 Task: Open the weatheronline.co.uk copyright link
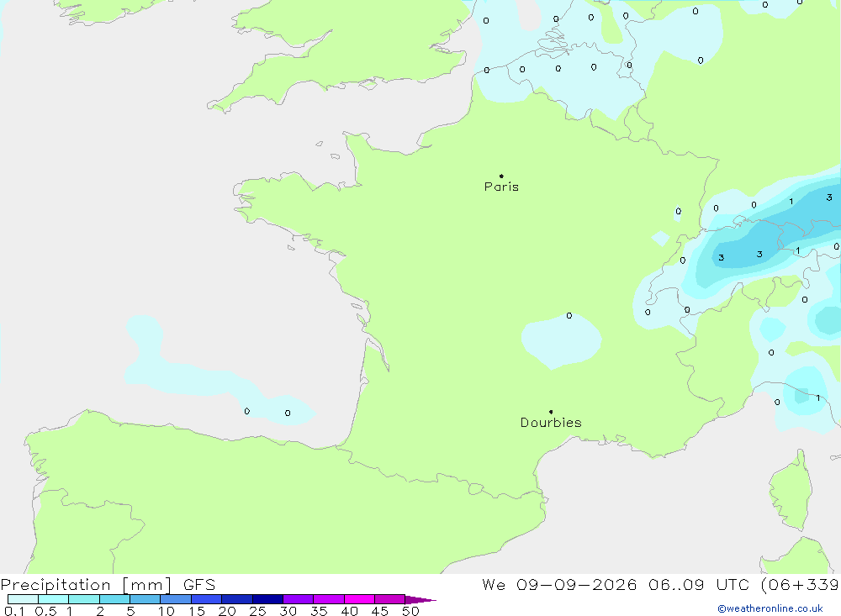(770, 608)
